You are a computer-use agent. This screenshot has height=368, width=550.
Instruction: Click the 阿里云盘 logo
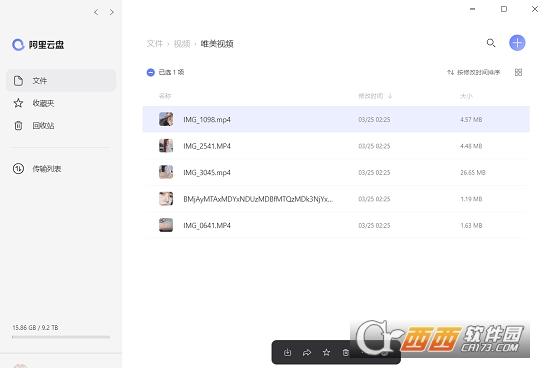click(x=38, y=45)
